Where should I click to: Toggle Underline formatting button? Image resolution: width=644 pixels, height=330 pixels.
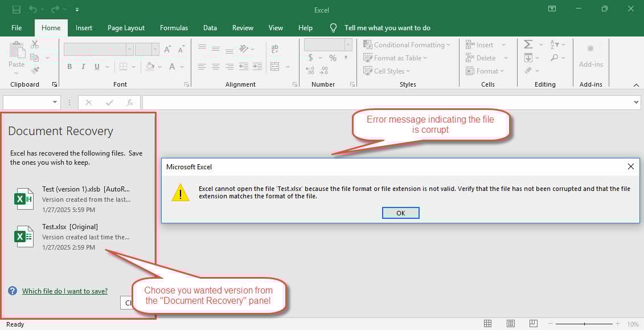[97, 67]
